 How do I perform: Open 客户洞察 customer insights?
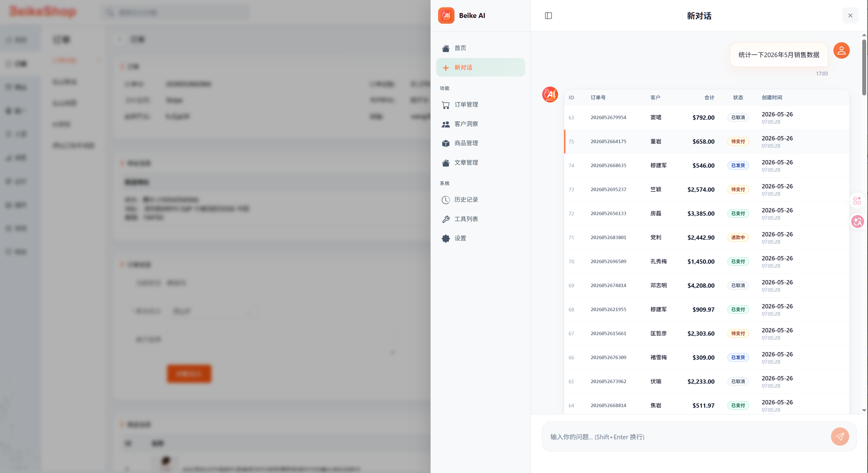tap(481, 124)
